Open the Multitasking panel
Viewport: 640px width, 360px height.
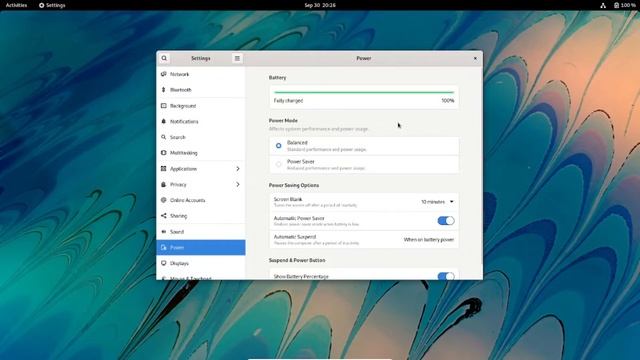pos(201,153)
